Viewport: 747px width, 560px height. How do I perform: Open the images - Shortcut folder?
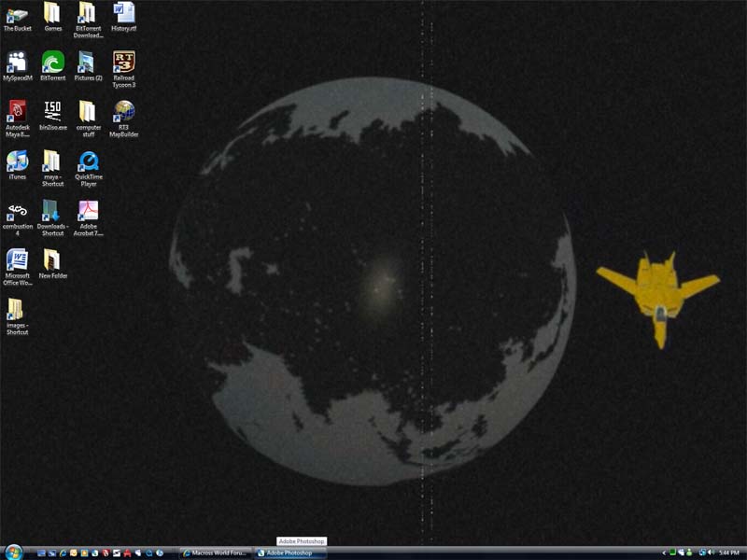[x=17, y=317]
